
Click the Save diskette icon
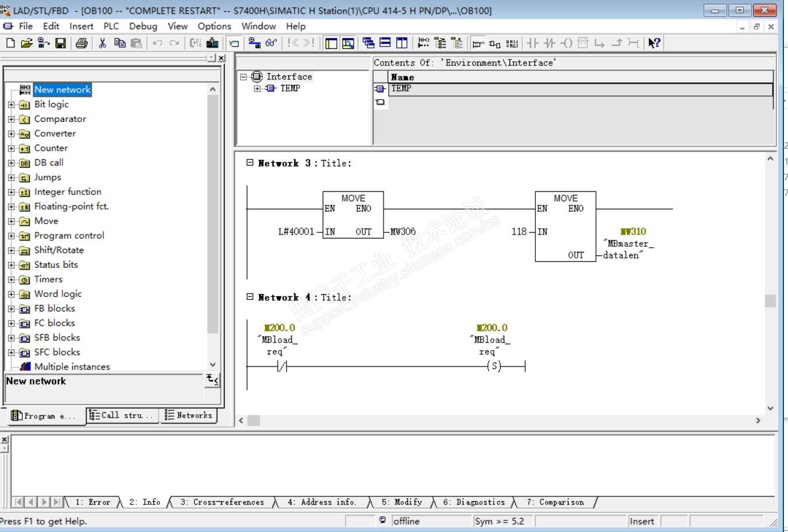60,43
